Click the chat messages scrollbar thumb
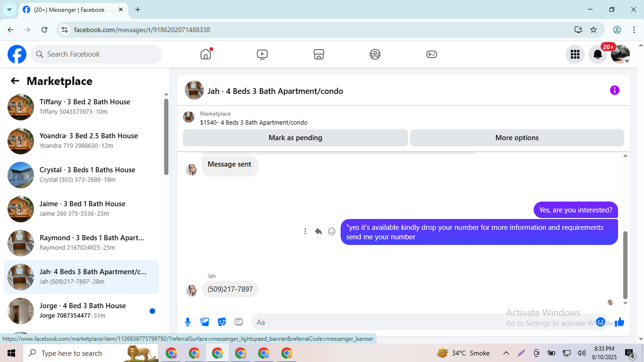This screenshot has width=644, height=362. point(626,265)
